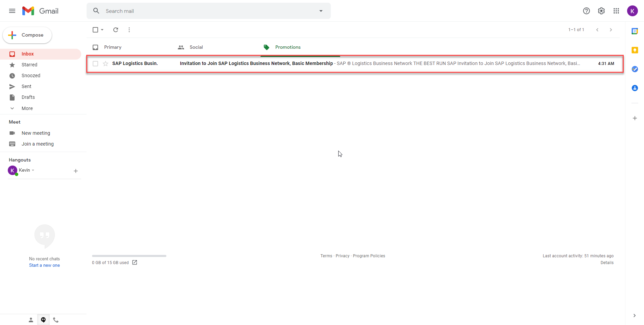Open account activity Details link

pos(607,263)
